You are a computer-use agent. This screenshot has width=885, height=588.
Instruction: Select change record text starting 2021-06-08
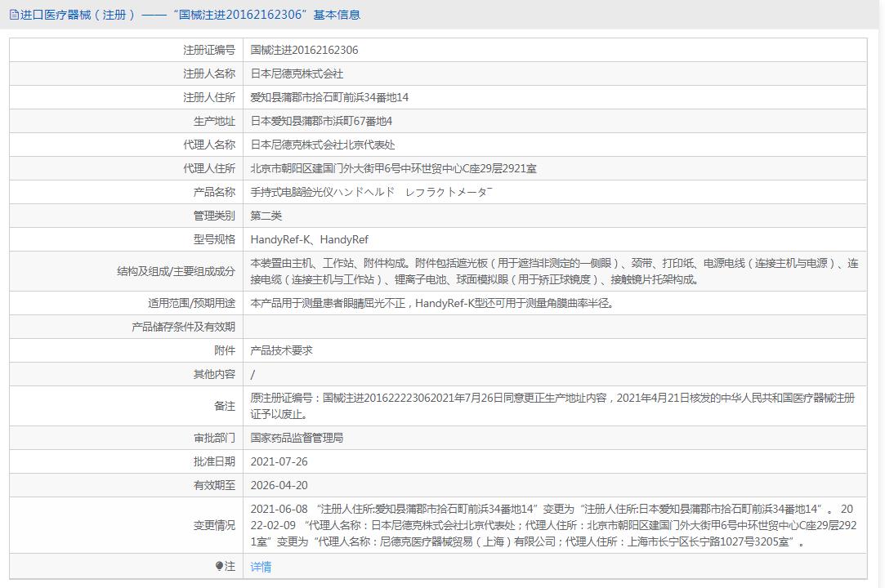pos(554,525)
